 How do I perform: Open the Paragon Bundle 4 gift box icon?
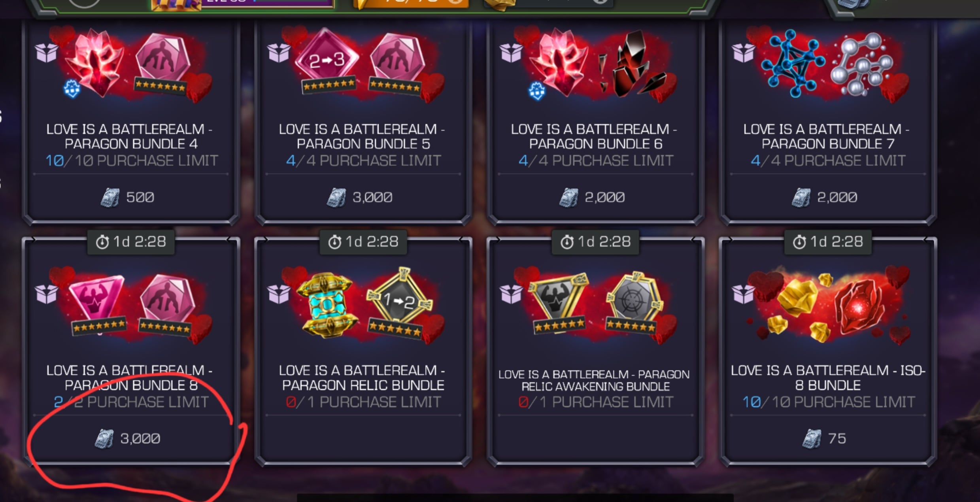pyautogui.click(x=46, y=53)
